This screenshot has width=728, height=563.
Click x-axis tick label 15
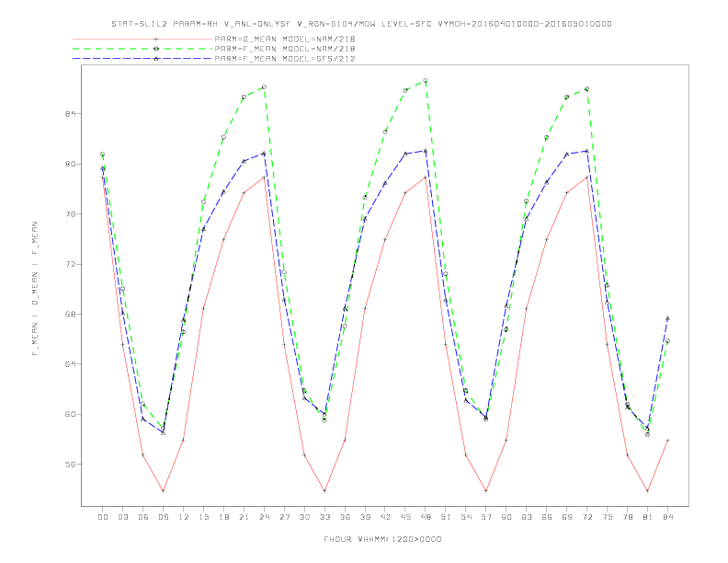(x=203, y=517)
